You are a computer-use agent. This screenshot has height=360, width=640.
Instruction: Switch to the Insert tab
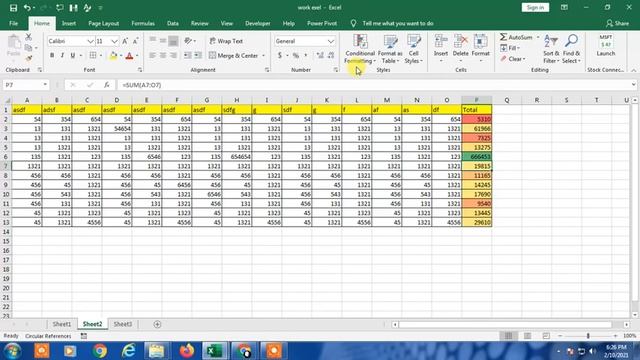tap(69, 24)
